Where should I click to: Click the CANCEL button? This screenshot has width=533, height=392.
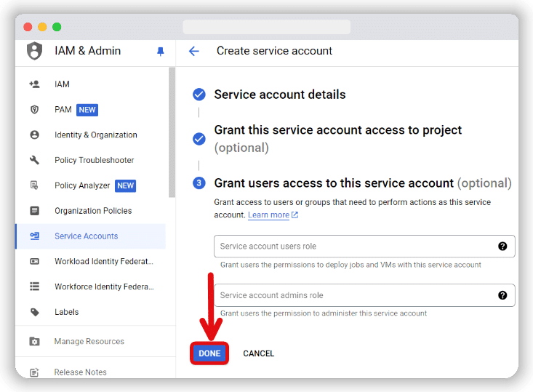[258, 353]
